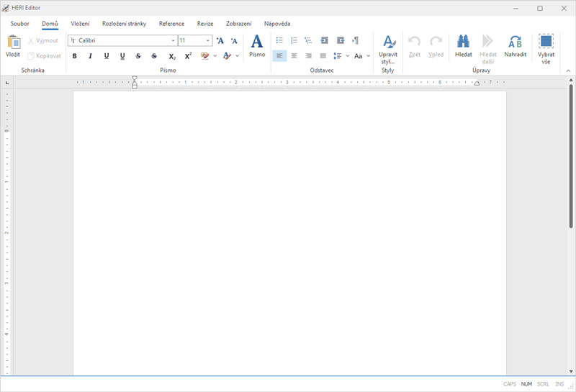Toggle single underline formatting
Image resolution: width=576 pixels, height=392 pixels.
click(107, 56)
